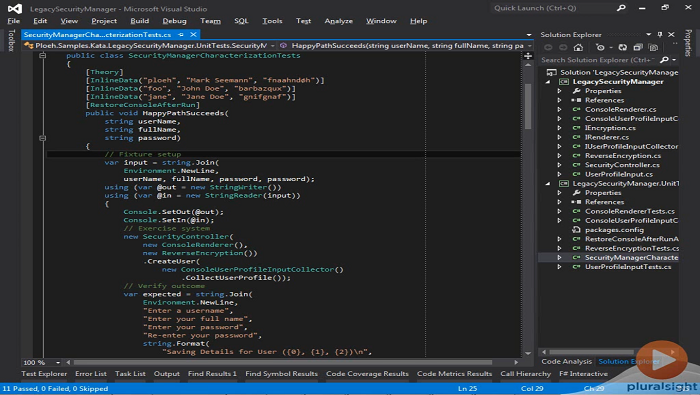Collapse the HappyPathSucceeds method outlining
This screenshot has width=700, height=395.
42,138
